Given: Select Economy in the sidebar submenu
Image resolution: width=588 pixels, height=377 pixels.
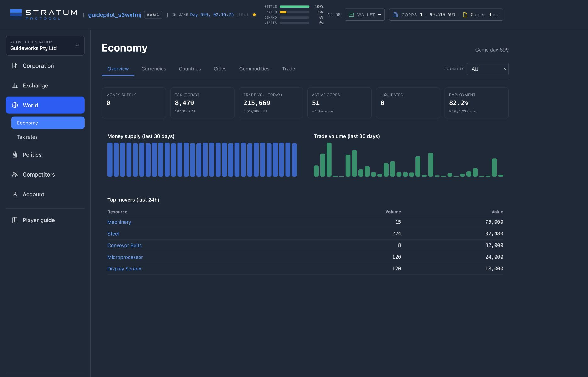Looking at the screenshot, I should 48,123.
